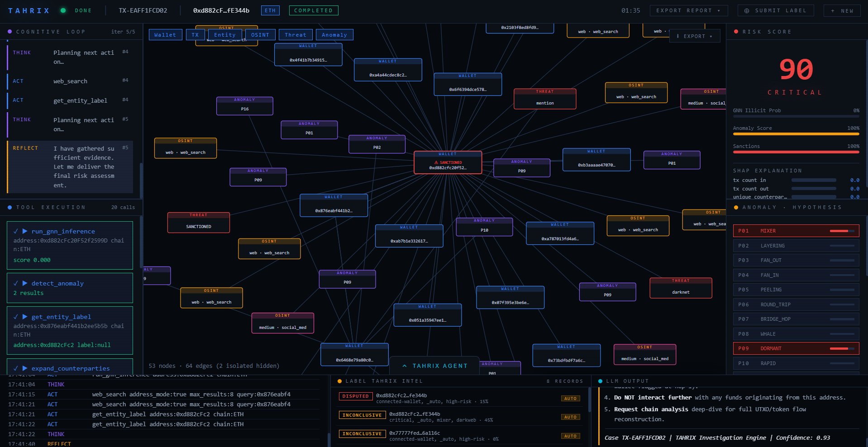This screenshot has height=447, width=868.
Task: Select the darknet threat node
Action: [x=681, y=288]
